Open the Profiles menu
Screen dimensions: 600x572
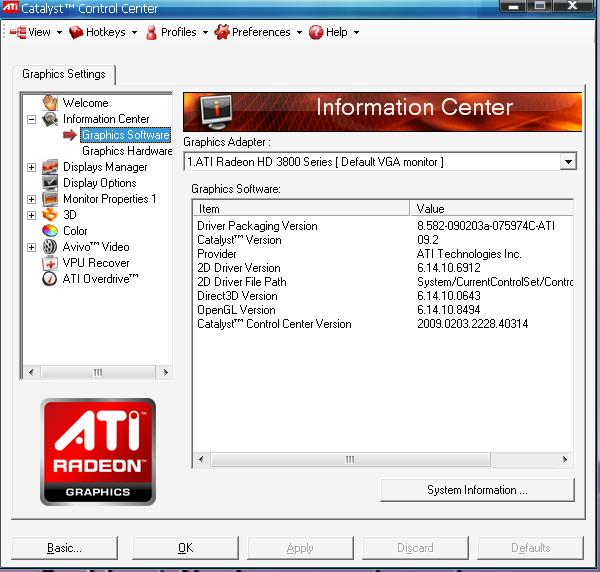pos(177,32)
